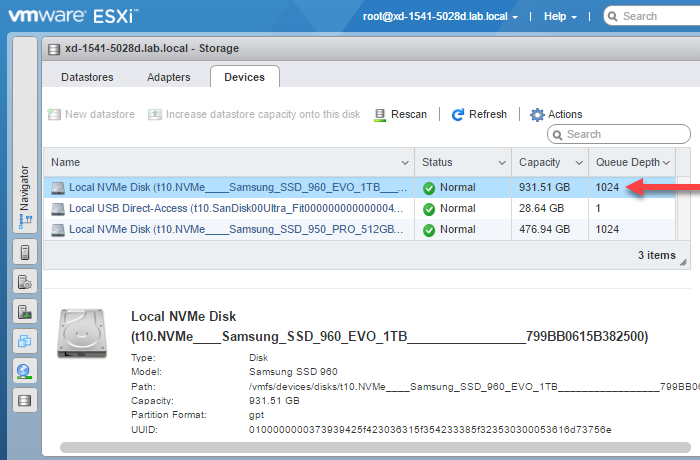Click Increase datastore capacity onto this disk

(x=263, y=114)
